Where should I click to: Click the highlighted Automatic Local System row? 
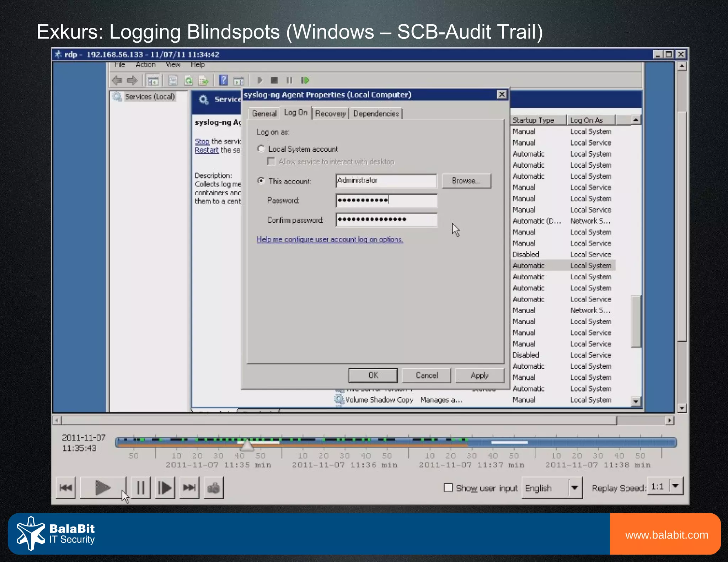pos(563,266)
